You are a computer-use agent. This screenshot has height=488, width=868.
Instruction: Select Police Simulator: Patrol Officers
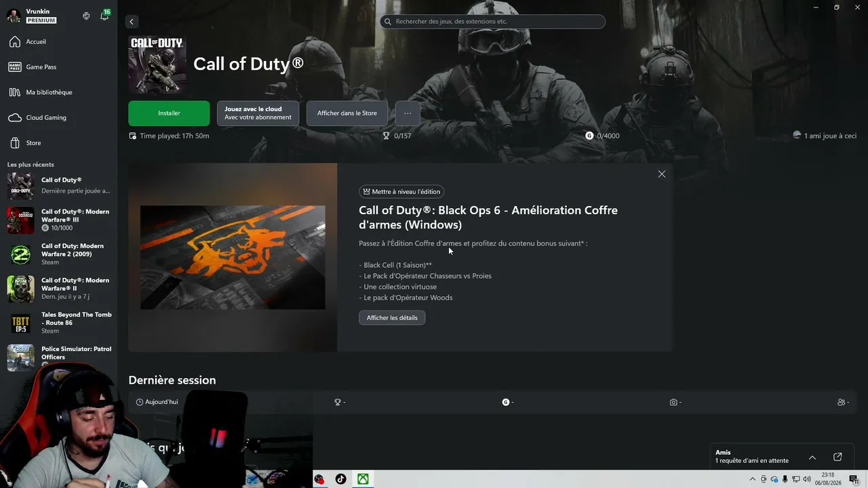pyautogui.click(x=58, y=357)
